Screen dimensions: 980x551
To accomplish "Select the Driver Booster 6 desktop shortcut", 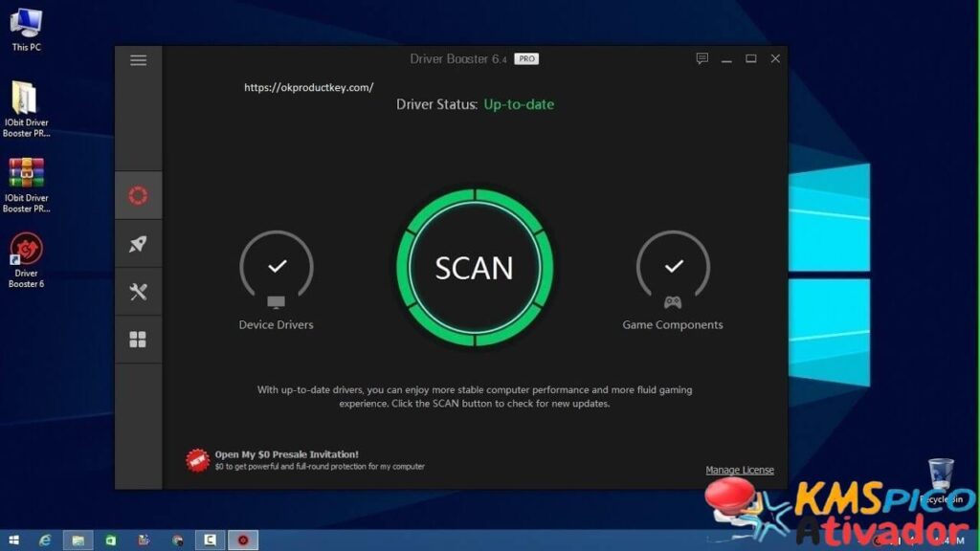I will pyautogui.click(x=26, y=260).
